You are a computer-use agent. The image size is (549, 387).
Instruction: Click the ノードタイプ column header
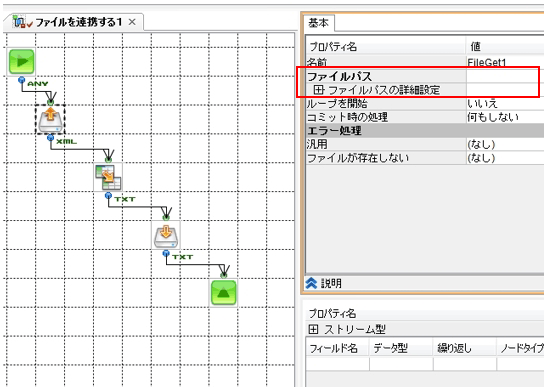tap(521, 348)
